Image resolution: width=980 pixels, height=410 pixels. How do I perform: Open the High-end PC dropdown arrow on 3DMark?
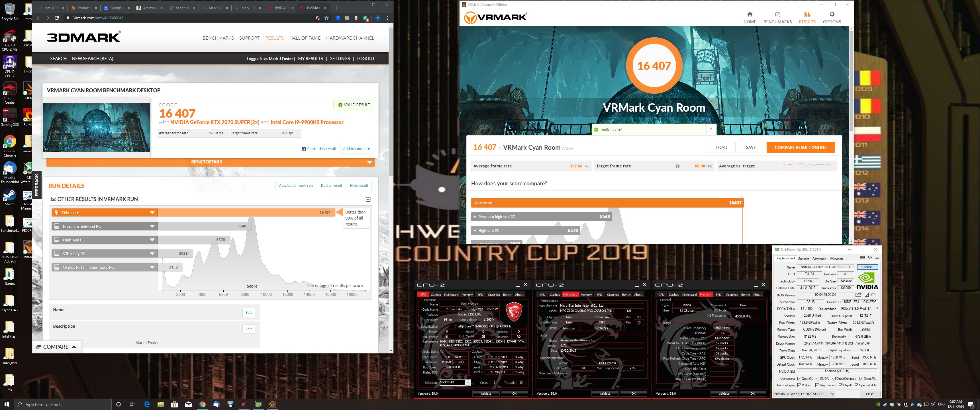pyautogui.click(x=152, y=240)
